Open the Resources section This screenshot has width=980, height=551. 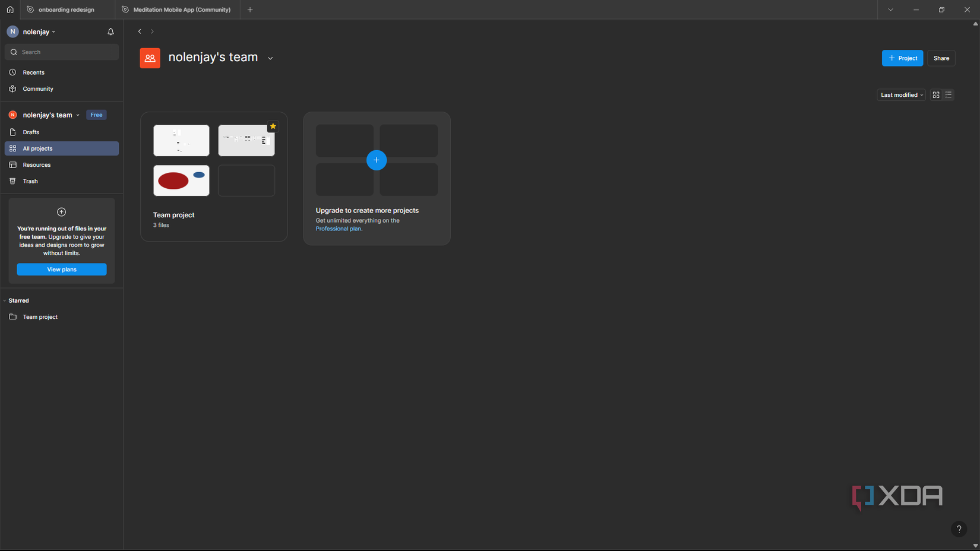tap(36, 164)
